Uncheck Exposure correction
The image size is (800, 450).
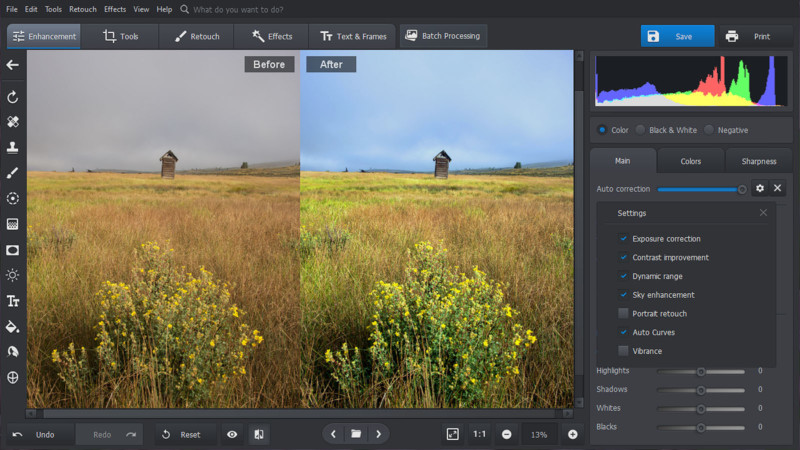tap(623, 238)
